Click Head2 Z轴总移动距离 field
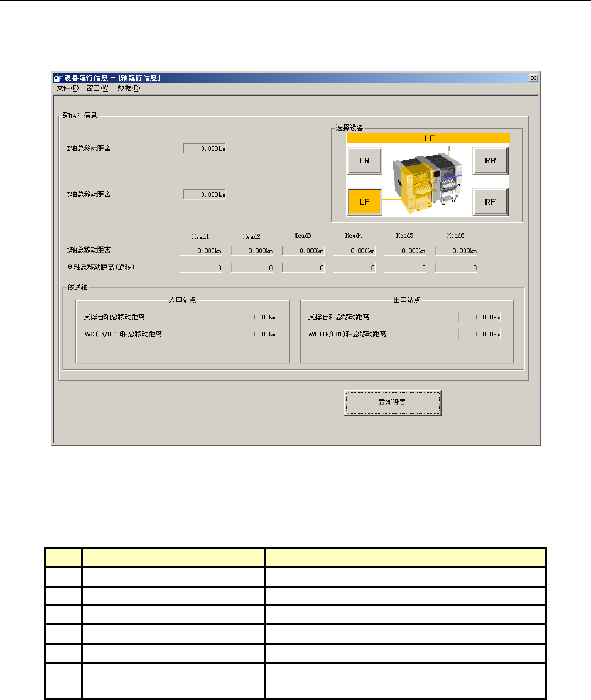The image size is (591, 700). pos(252,251)
